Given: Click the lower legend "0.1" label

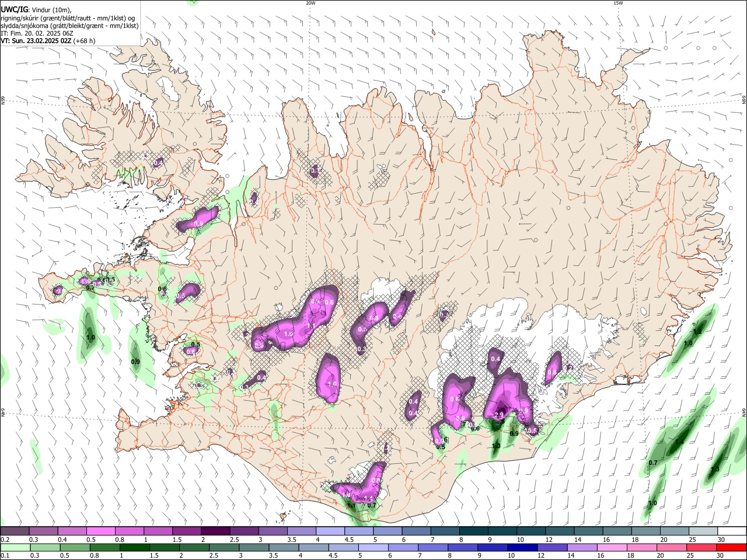Looking at the screenshot, I should point(5,556).
